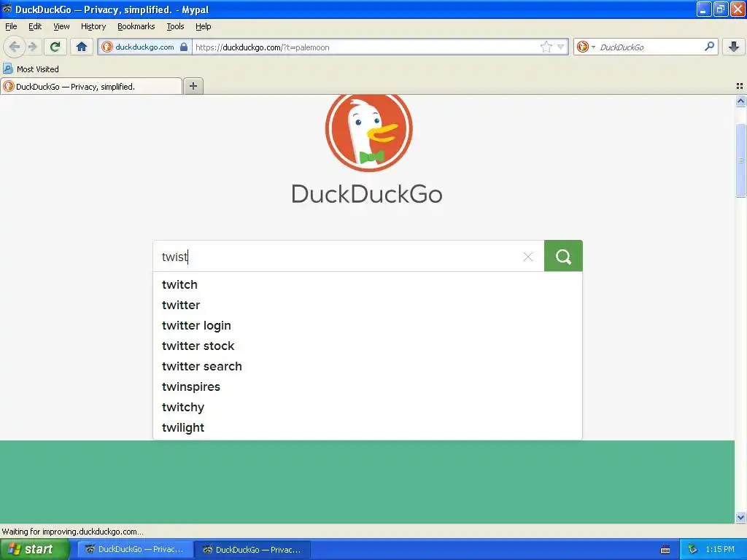Open the History menu

click(93, 26)
